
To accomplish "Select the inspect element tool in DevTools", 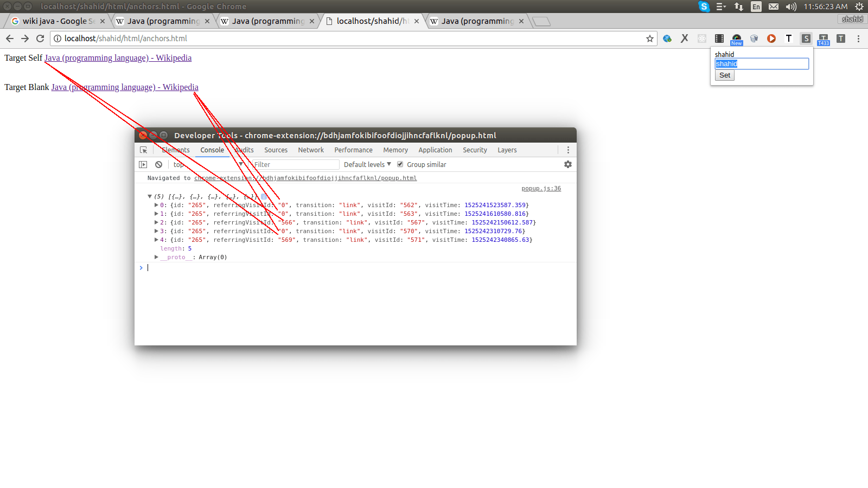I will (x=144, y=150).
